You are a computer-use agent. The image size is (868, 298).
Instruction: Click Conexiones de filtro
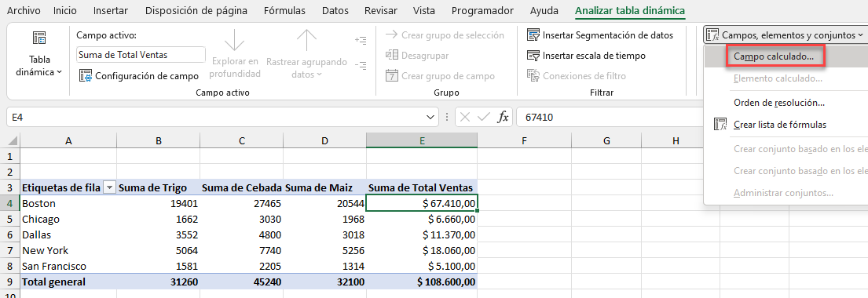576,76
